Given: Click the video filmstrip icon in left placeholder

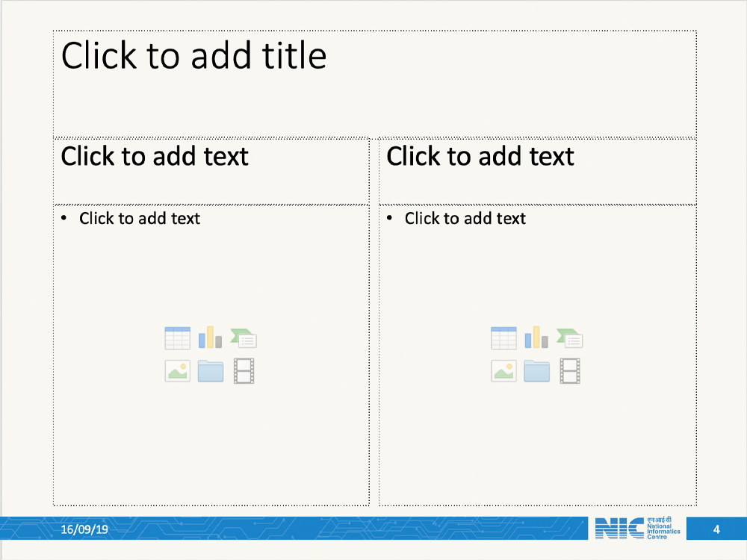Looking at the screenshot, I should 244,371.
